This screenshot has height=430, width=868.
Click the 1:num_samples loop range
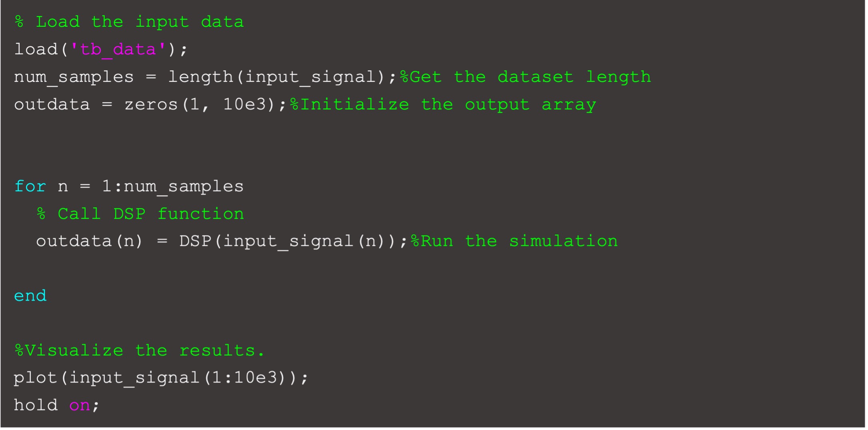173,186
